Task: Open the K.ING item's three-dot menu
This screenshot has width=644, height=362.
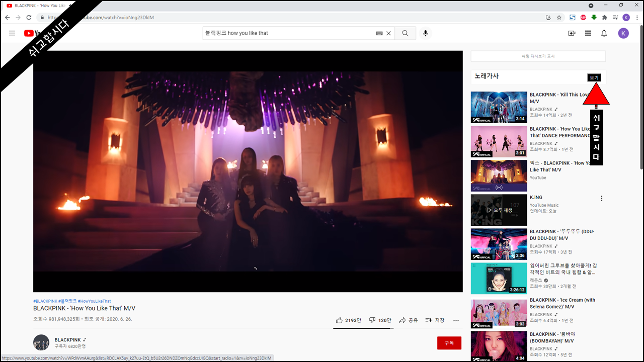Action: pyautogui.click(x=601, y=198)
